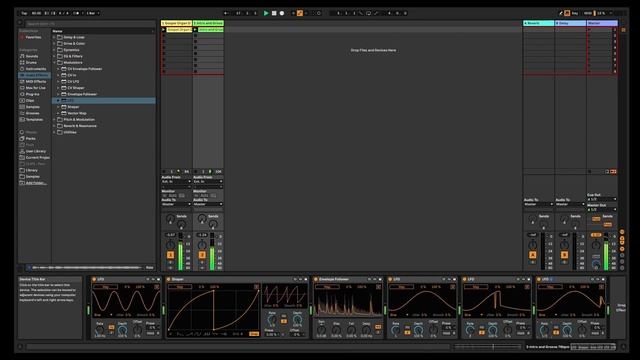Start playback with the green Play button
640x360 pixels.
coord(266,13)
